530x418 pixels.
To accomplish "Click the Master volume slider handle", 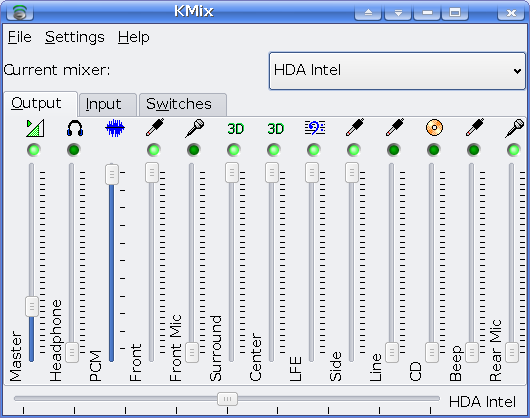I will [32, 306].
